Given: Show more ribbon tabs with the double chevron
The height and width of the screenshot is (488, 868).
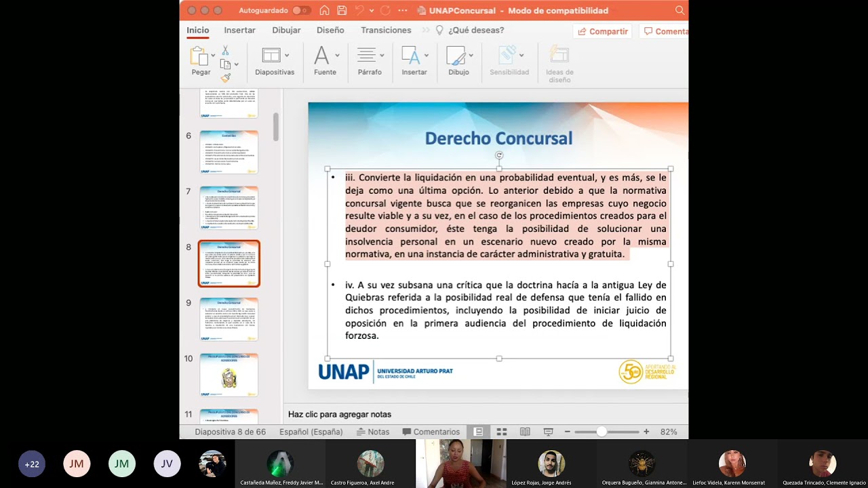Looking at the screenshot, I should [x=426, y=30].
